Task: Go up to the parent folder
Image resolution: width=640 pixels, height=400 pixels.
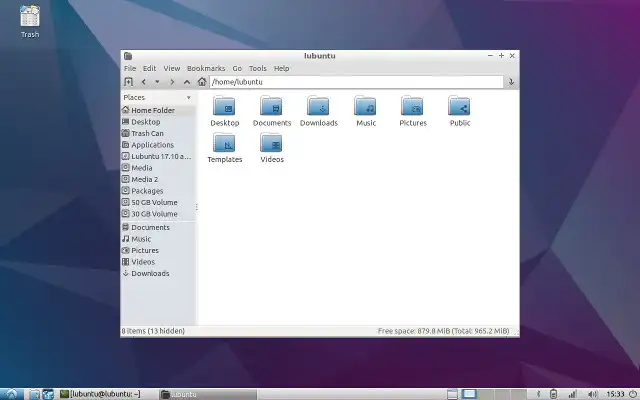Action: (187, 82)
